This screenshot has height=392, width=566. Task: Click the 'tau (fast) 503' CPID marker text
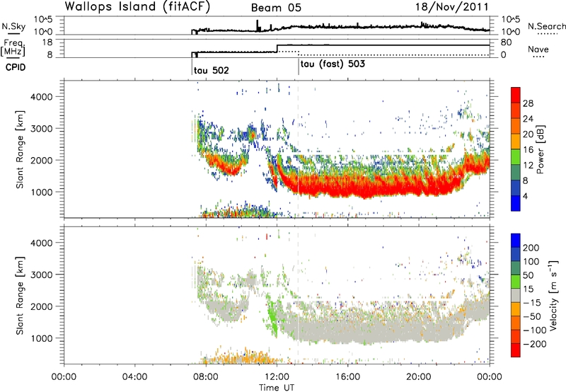click(333, 64)
